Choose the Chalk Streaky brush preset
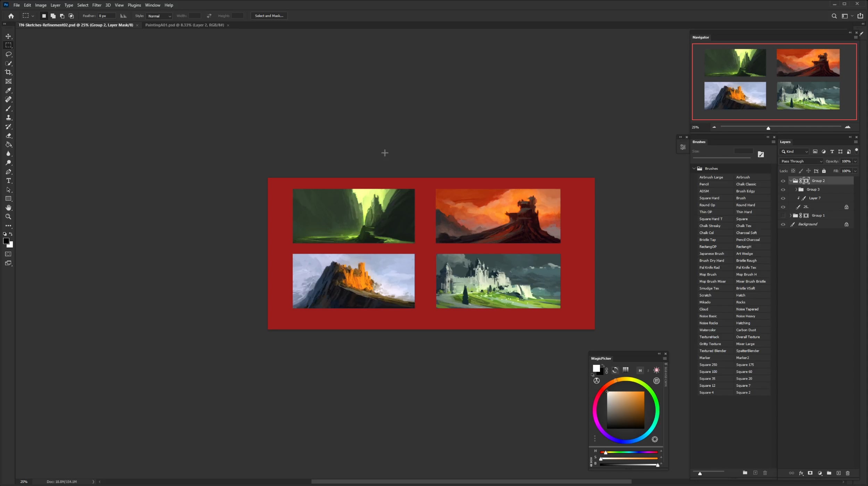Image resolution: width=868 pixels, height=486 pixels. (x=710, y=226)
